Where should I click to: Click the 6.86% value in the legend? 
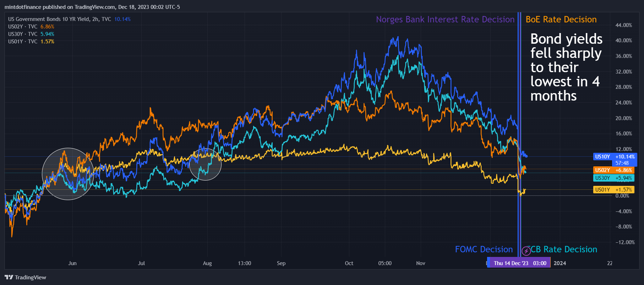tap(47, 27)
